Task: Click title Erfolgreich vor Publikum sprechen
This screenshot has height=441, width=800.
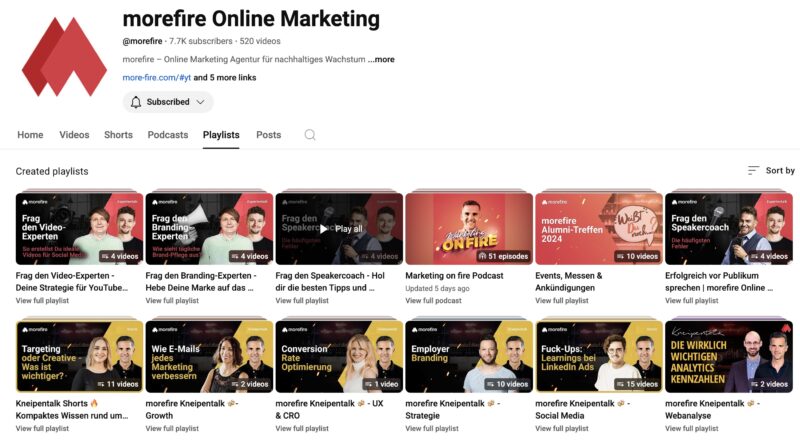Action: point(719,282)
